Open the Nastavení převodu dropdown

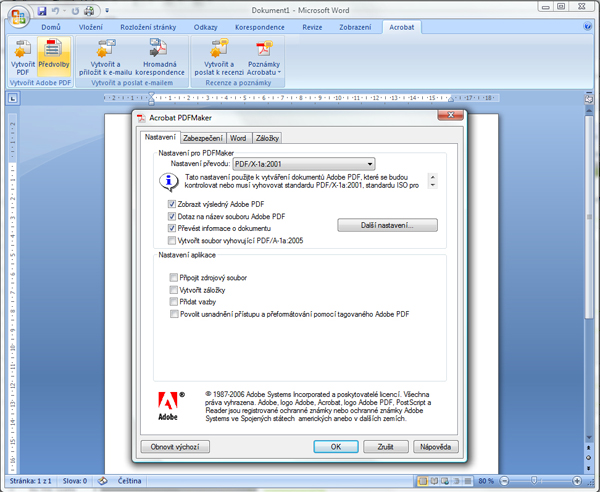coord(304,164)
